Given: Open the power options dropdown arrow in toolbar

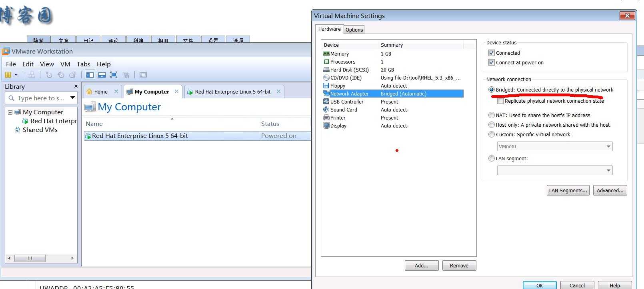Looking at the screenshot, I should pyautogui.click(x=16, y=75).
